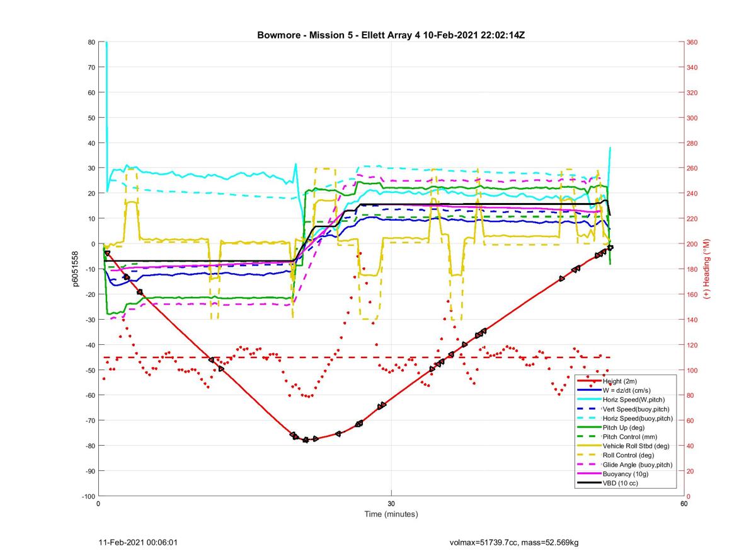Select the timestamp "11-Feb-2021 00:06:01"
Image resolution: width=756 pixels, height=558 pixels.
point(138,542)
